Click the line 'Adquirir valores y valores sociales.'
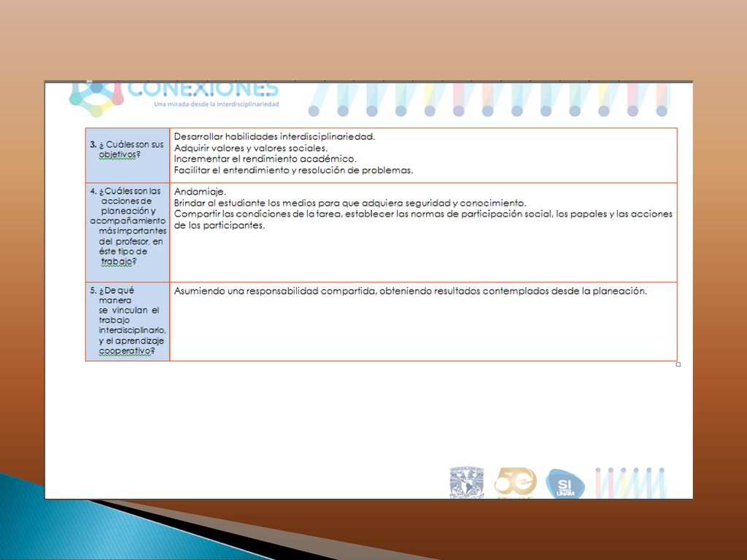Screen dimensions: 747x560 click(251, 148)
